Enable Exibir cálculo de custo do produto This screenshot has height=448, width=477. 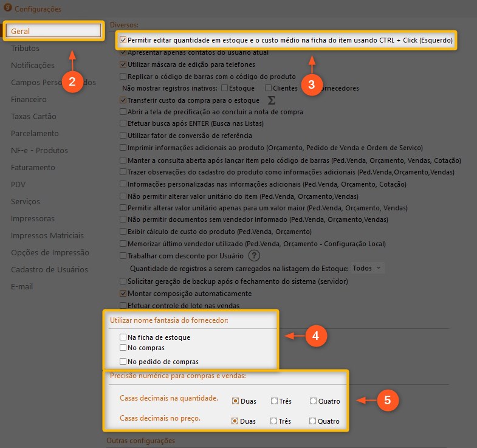click(123, 232)
